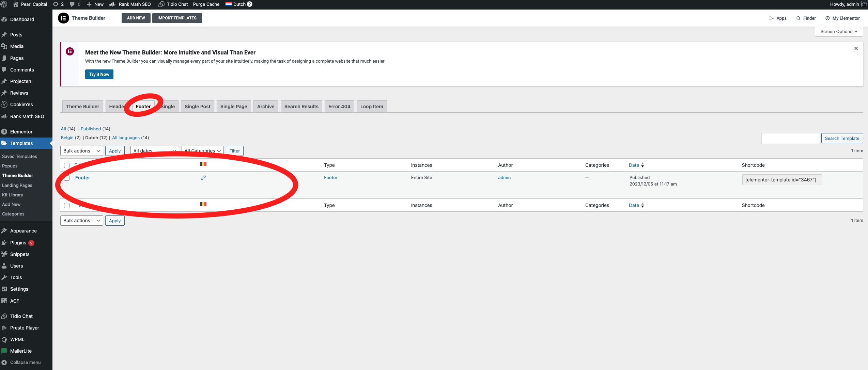
Task: Click the admin author link
Action: coord(504,177)
